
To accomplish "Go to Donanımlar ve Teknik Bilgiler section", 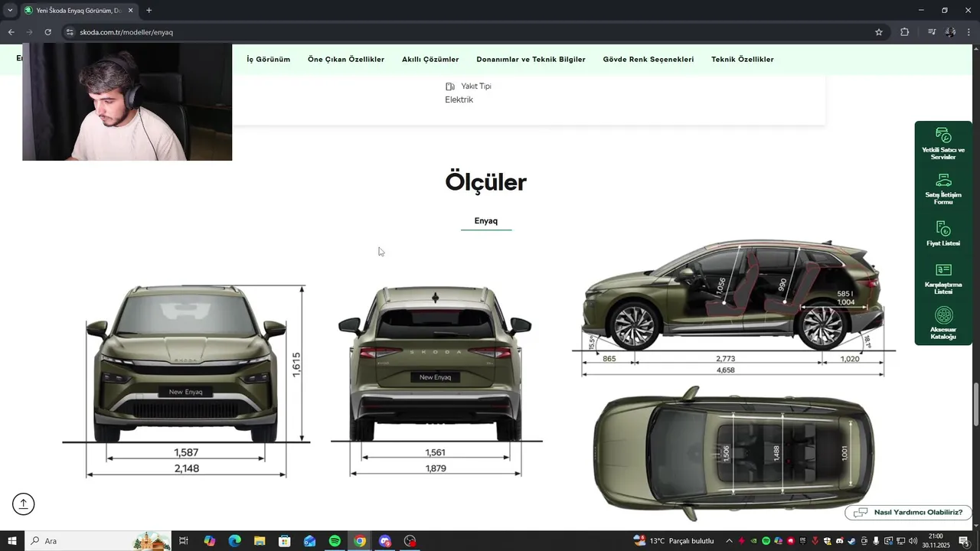I will (531, 60).
